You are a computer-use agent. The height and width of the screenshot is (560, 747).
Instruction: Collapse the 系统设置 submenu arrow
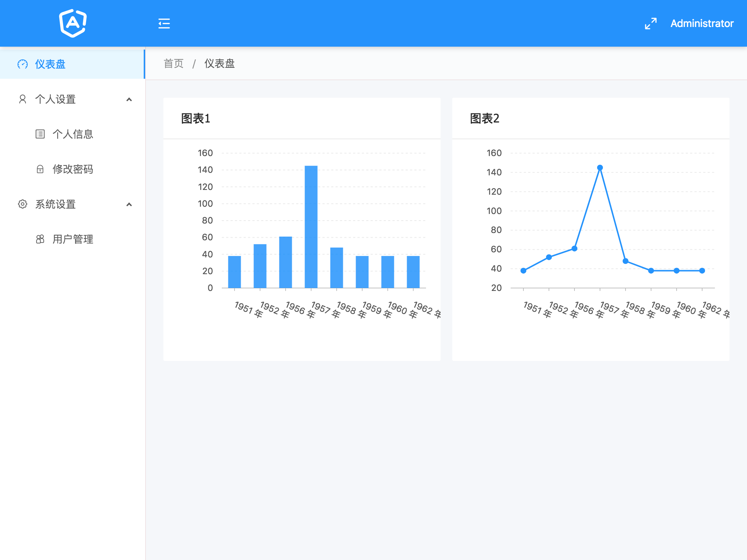[129, 205]
